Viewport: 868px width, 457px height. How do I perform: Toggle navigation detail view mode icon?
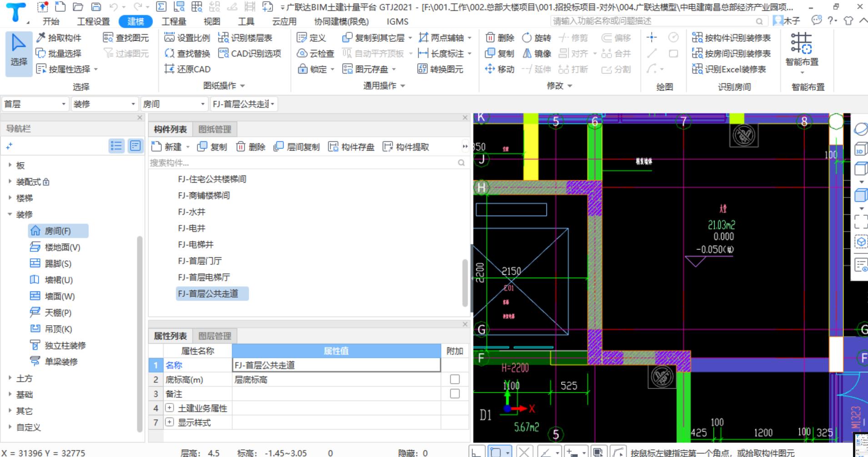pos(135,146)
